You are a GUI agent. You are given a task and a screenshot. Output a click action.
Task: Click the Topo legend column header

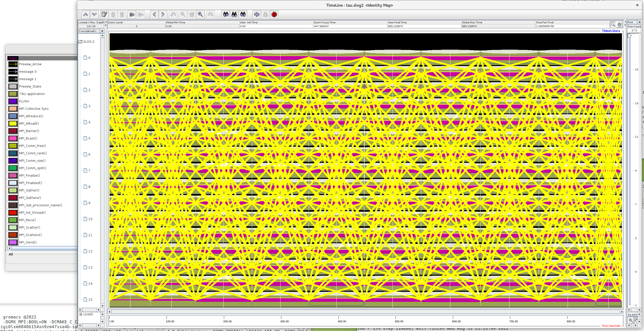(x=13, y=58)
